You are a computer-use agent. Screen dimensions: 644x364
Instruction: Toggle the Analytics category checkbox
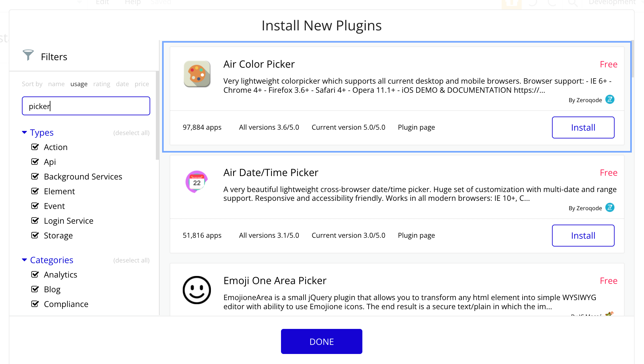(x=35, y=274)
